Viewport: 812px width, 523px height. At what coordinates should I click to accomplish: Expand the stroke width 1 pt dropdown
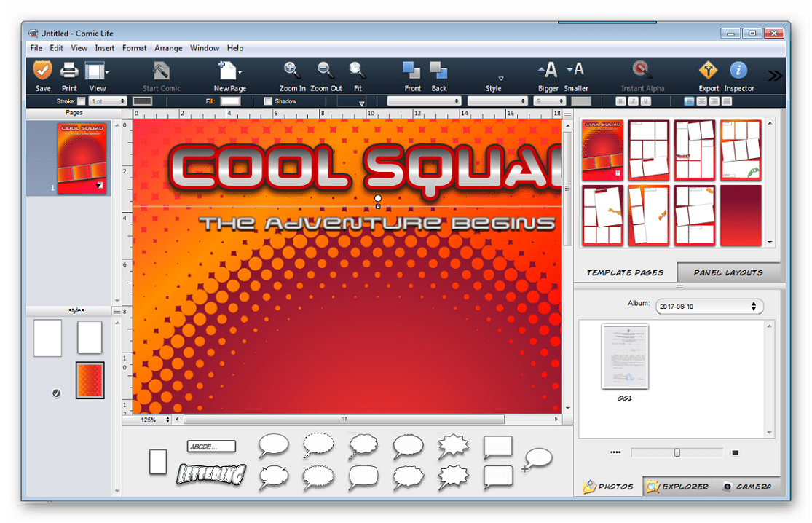108,101
